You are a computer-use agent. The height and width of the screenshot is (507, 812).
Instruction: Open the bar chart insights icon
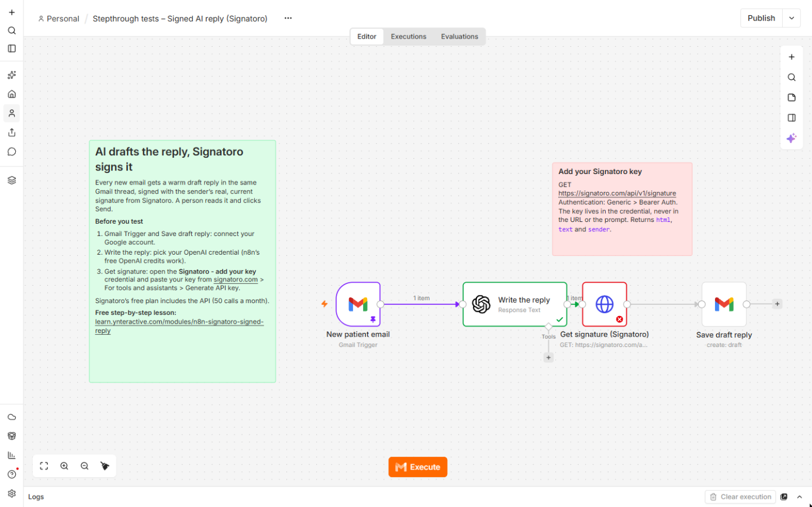(x=12, y=455)
